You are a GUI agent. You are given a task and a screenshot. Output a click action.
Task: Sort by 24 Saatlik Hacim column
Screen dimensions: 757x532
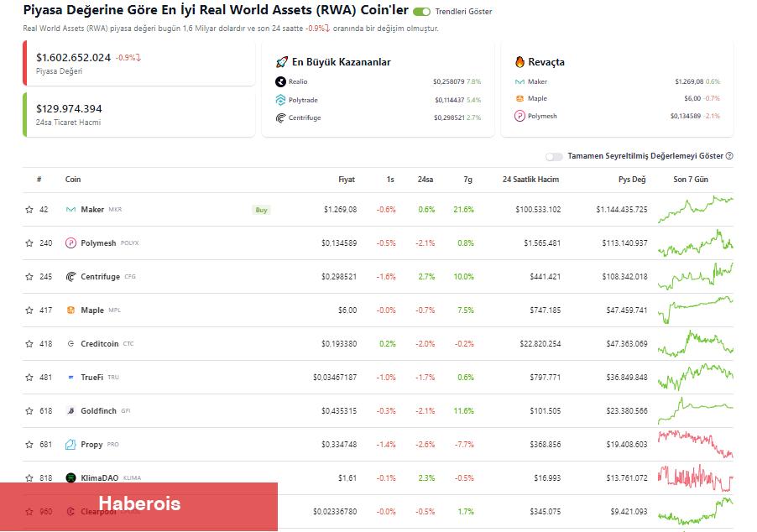tap(530, 179)
